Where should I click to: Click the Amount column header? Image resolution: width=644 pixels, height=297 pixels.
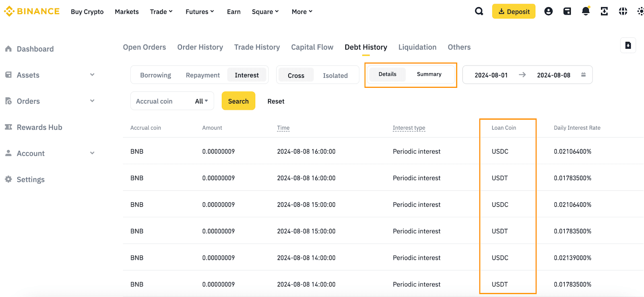click(x=212, y=128)
